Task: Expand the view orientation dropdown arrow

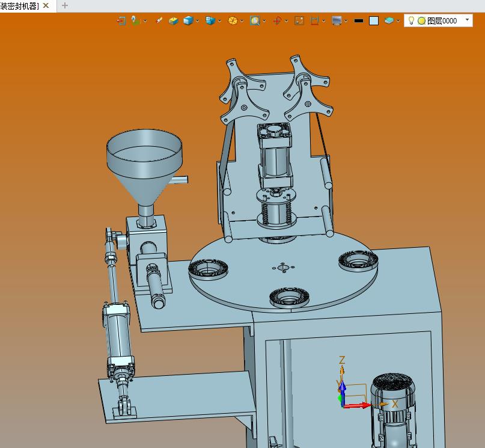Action: pyautogui.click(x=219, y=21)
